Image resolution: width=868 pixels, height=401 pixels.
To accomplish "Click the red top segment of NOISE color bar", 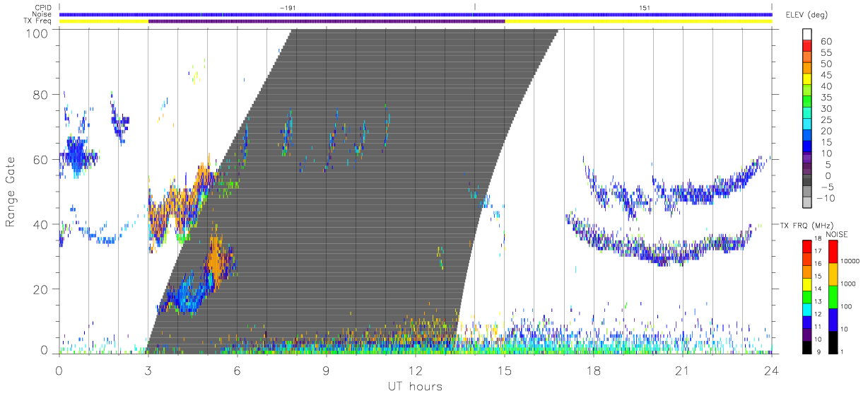I will tap(833, 251).
